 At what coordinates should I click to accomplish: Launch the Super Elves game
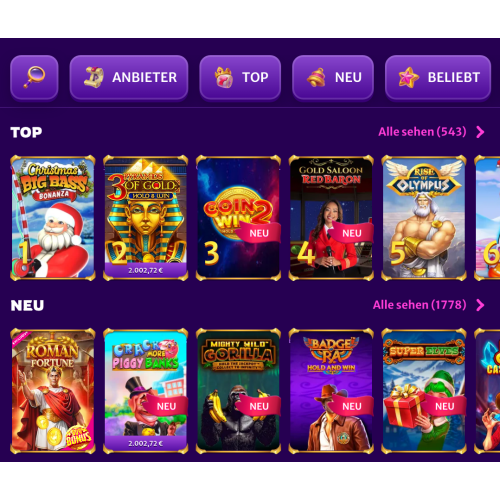coord(424,391)
